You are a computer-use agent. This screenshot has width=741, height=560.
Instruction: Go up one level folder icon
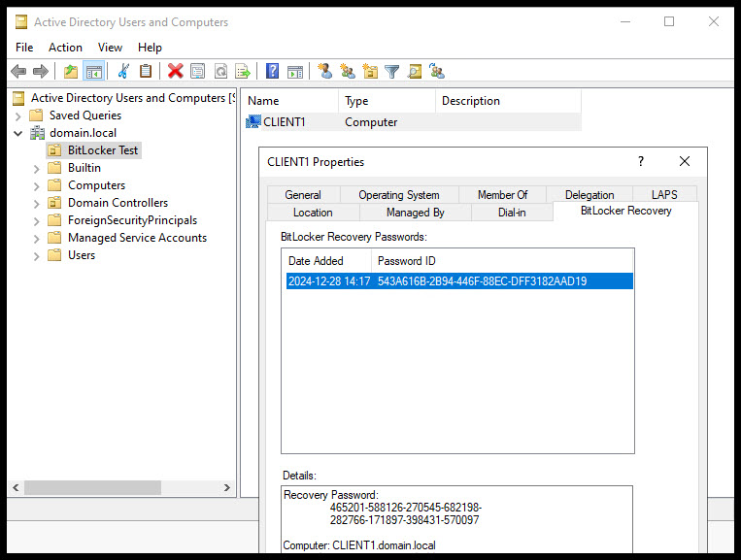[71, 72]
